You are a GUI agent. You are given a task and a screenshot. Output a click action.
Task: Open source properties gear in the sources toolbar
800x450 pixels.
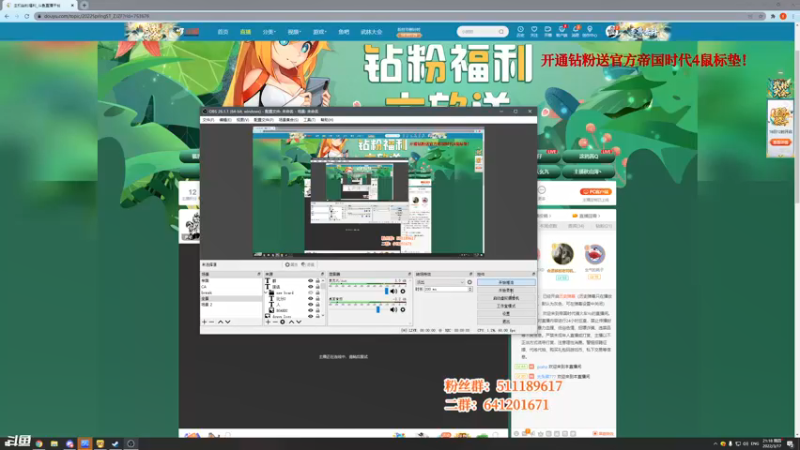(x=283, y=322)
